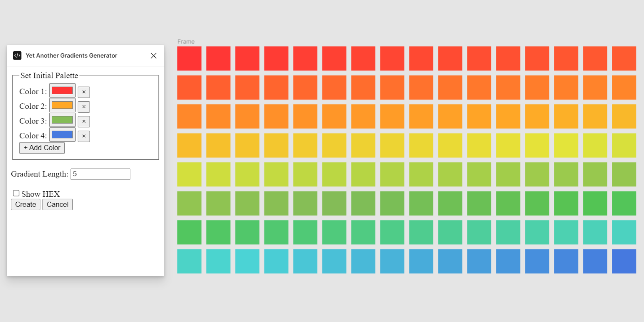The image size is (644, 322).
Task: Click the plugin code icon in header
Action: (17, 56)
